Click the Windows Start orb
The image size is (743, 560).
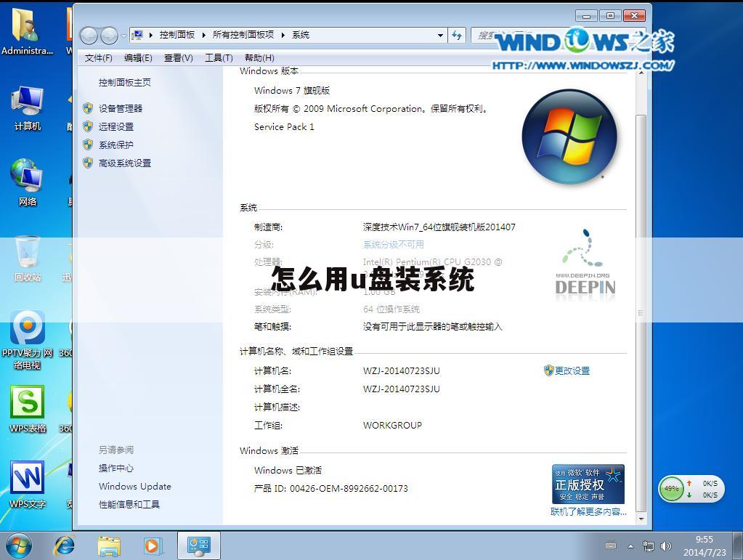pyautogui.click(x=18, y=545)
